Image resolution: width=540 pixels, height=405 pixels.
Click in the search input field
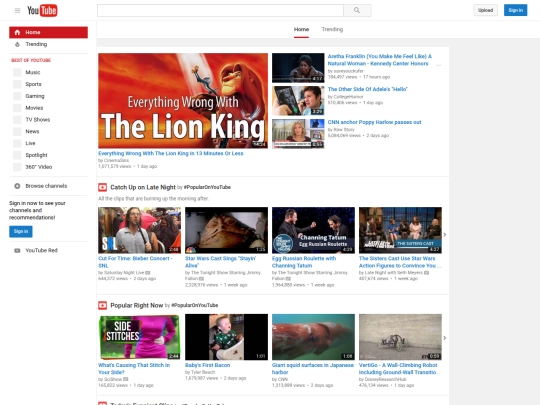point(220,10)
